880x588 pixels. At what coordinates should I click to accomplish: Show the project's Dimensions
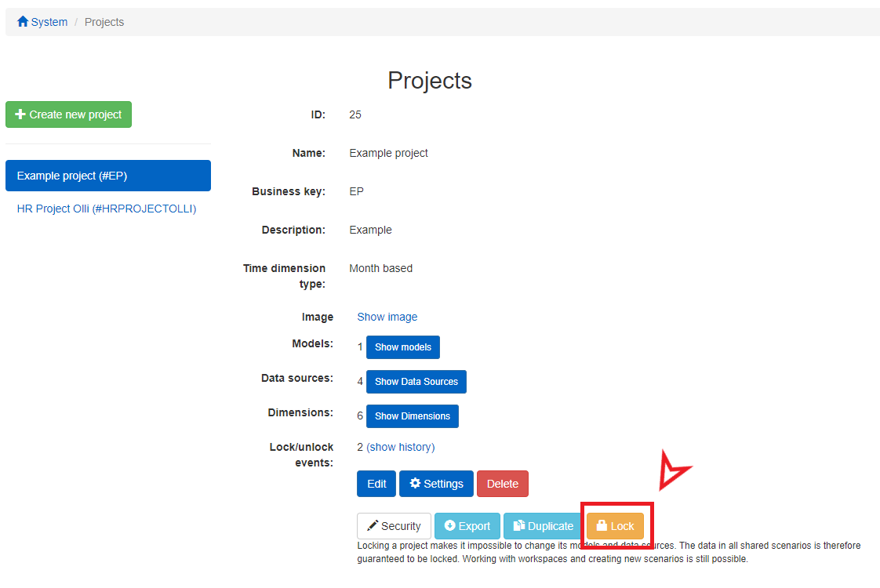(412, 416)
